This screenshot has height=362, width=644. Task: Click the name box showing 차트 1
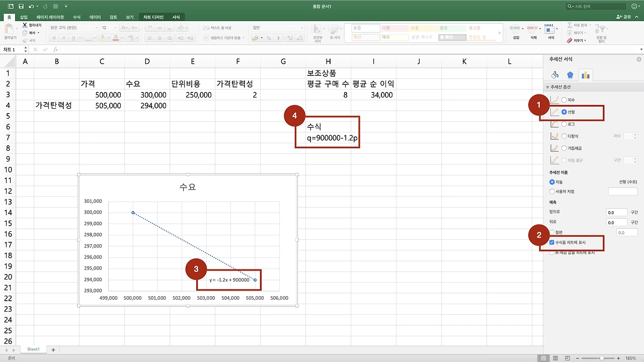coord(14,49)
